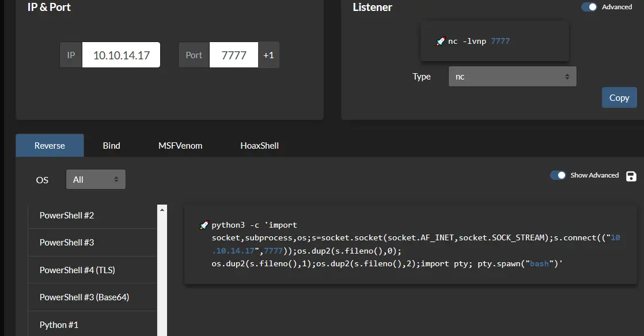Open the HoaxShell tab
This screenshot has width=644, height=336.
point(260,145)
